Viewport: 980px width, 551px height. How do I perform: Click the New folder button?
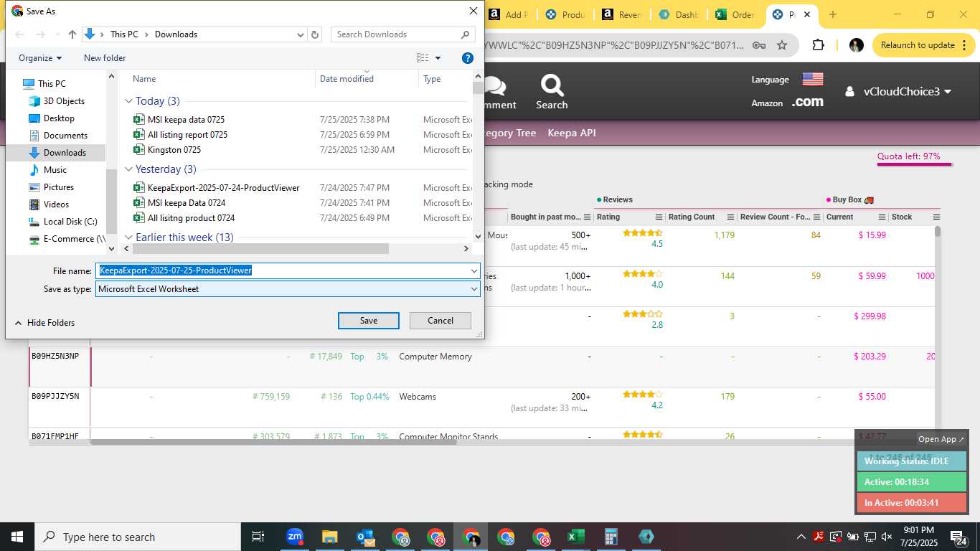[x=105, y=58]
